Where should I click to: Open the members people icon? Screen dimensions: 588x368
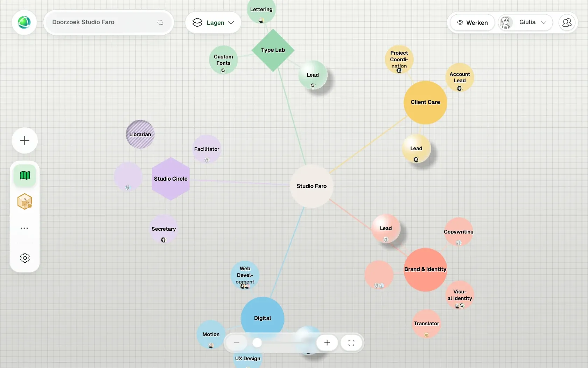[567, 22]
